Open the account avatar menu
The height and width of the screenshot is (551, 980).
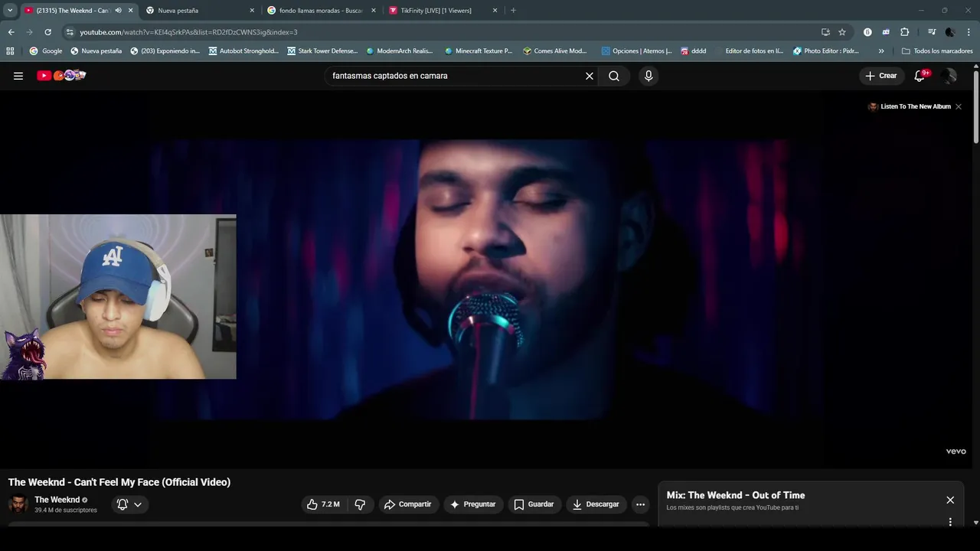949,76
